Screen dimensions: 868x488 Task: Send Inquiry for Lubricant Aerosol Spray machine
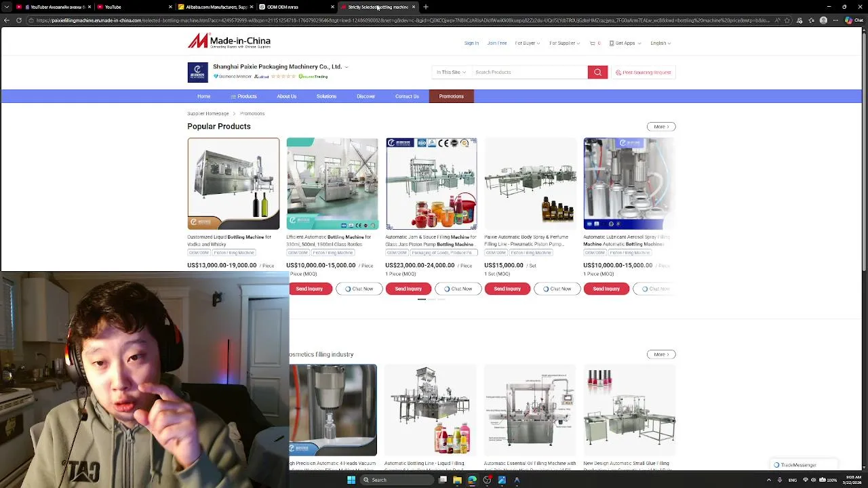tap(606, 289)
